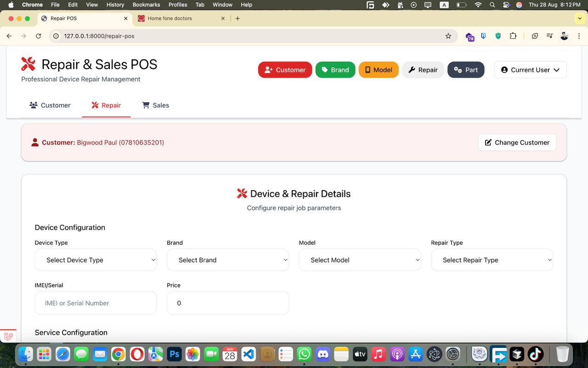The width and height of the screenshot is (588, 368).
Task: Open Photoshop from the dock
Action: pos(174,354)
